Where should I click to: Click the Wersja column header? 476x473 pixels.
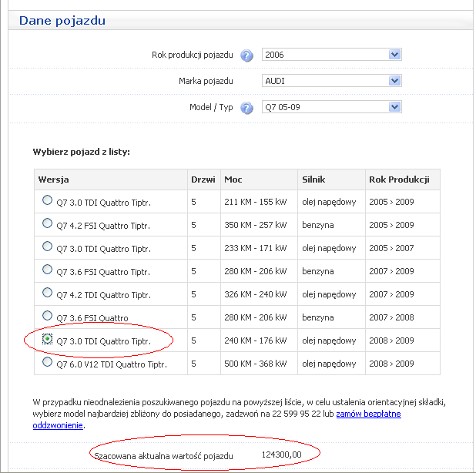coord(111,179)
